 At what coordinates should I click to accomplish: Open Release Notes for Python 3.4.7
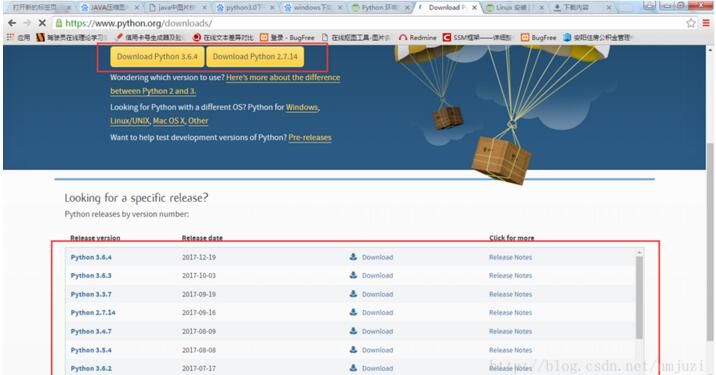click(x=510, y=331)
